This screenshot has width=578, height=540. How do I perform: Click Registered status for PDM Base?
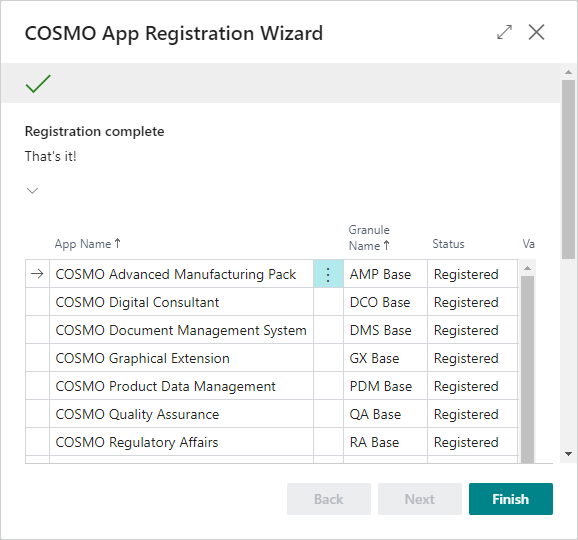tap(473, 386)
